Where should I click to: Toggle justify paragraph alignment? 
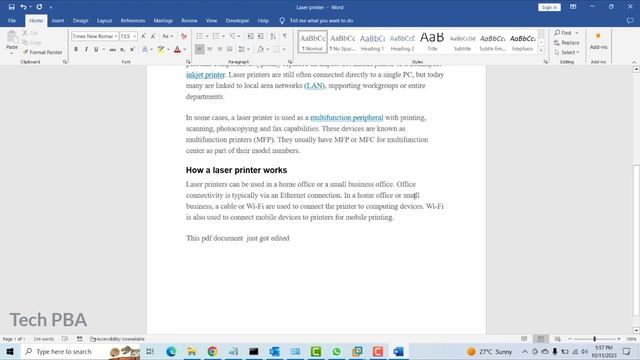point(230,49)
